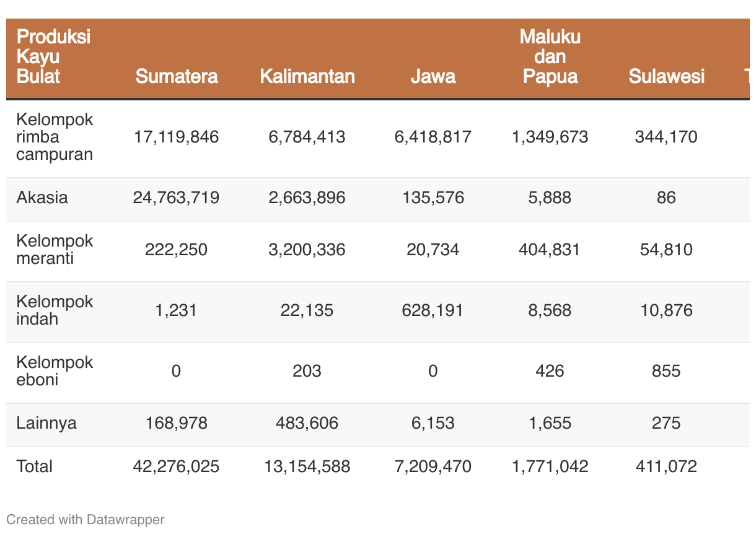Screen dimensions: 756x534
Task: Click Akasia Sumatera value 24,763,719
Action: (x=176, y=198)
